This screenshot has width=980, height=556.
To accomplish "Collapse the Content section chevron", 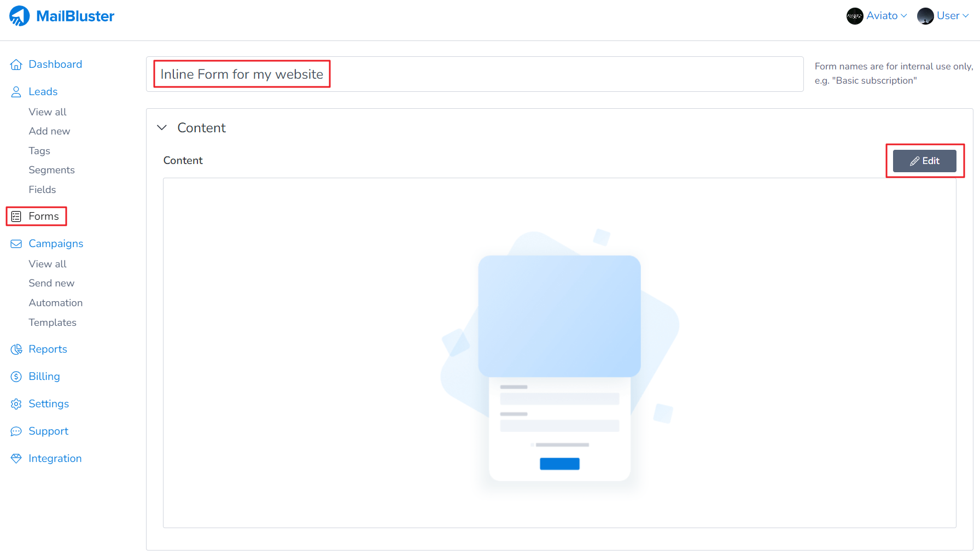I will coord(162,128).
